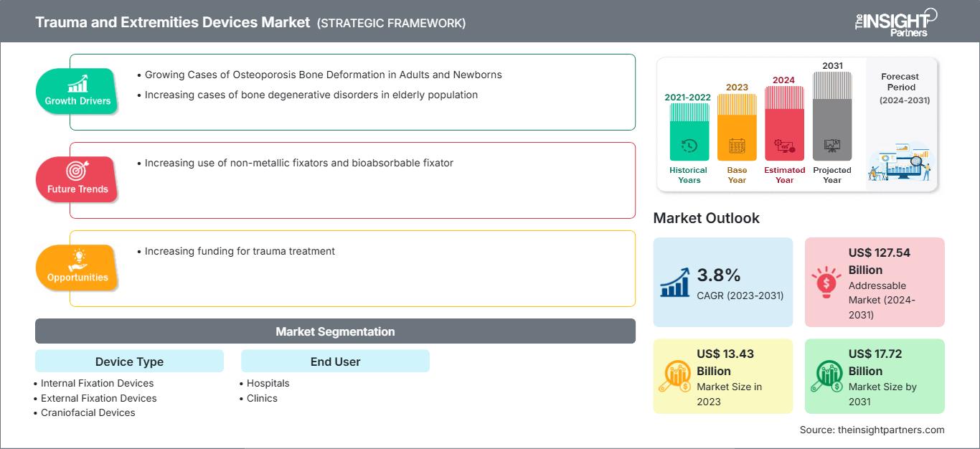
Task: Click the Forecast Period 2024-2031 panel
Action: pos(900,122)
